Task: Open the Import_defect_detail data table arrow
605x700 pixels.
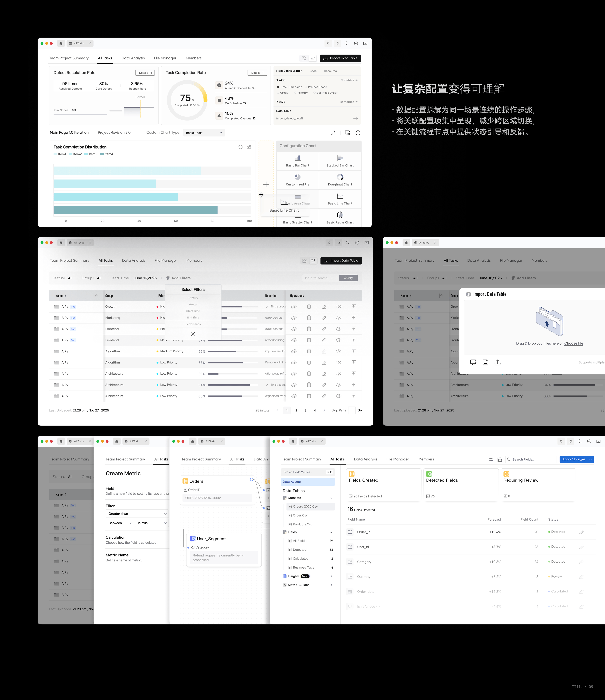Action: click(x=355, y=119)
